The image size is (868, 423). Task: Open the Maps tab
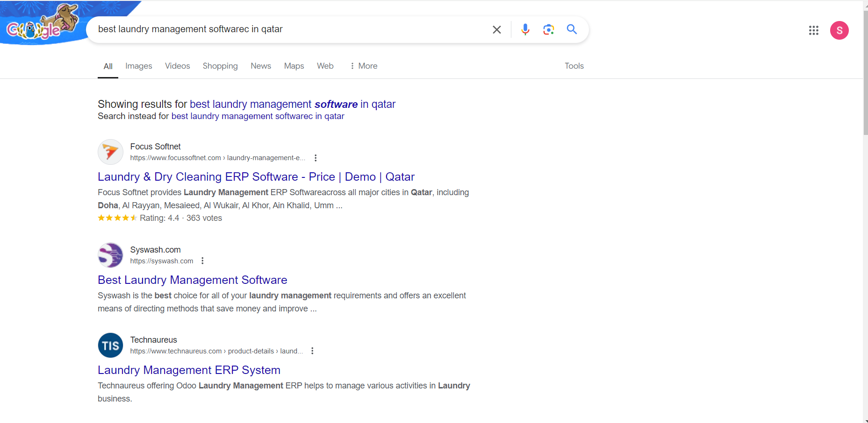(294, 66)
